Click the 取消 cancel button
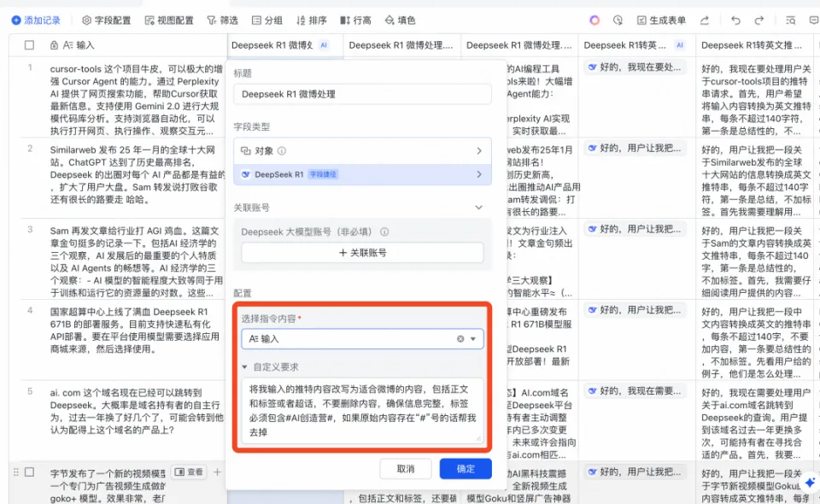The width and height of the screenshot is (820, 504). 406,469
